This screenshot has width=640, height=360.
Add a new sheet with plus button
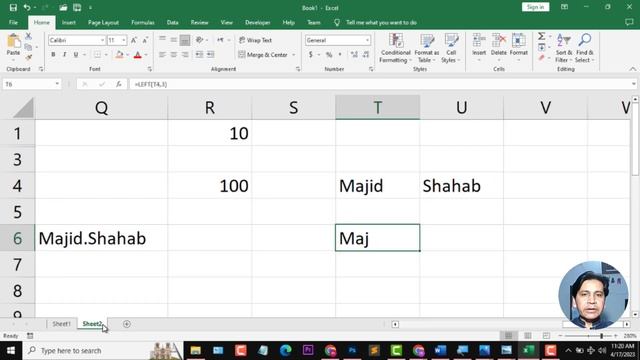pos(127,324)
